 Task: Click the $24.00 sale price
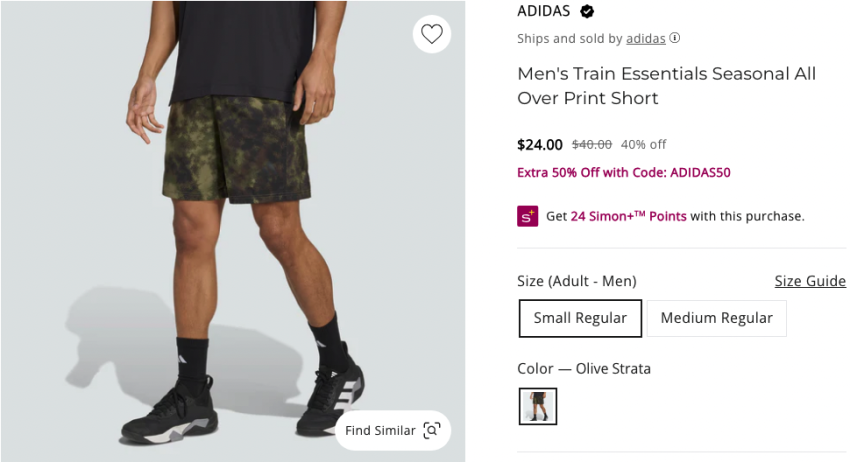[540, 145]
